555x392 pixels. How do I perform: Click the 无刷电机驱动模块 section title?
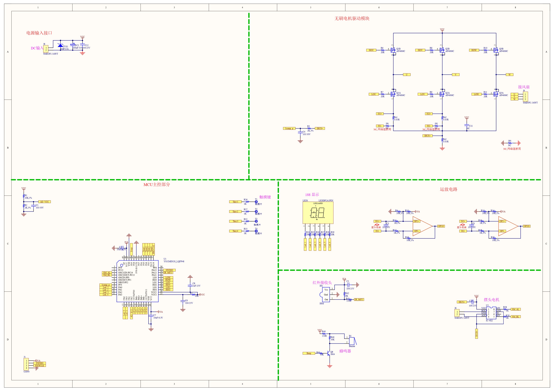pos(352,19)
